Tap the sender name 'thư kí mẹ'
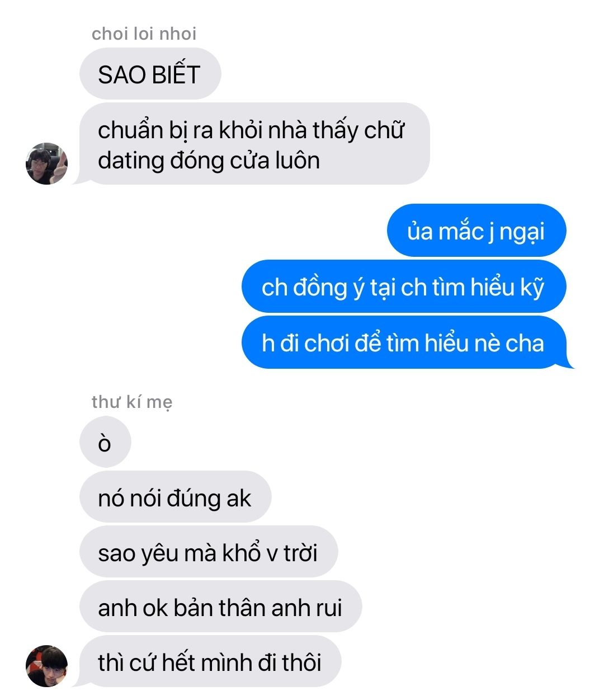604x700 pixels. [132, 402]
